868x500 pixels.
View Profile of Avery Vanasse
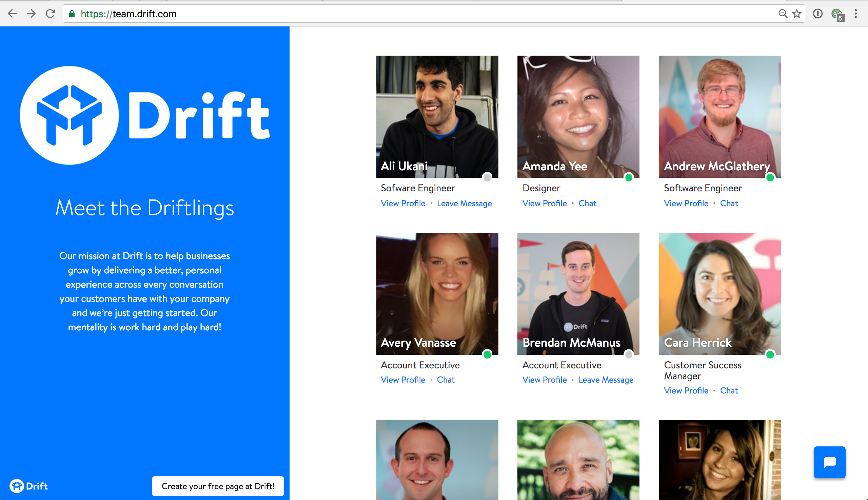pyautogui.click(x=403, y=380)
